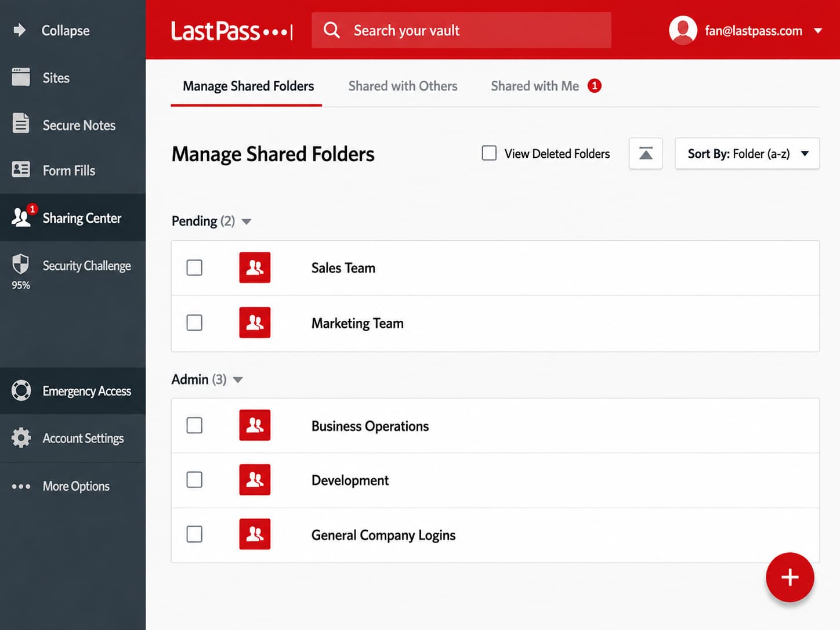840x630 pixels.
Task: Click the Marketing Team shared folder icon
Action: pos(255,323)
